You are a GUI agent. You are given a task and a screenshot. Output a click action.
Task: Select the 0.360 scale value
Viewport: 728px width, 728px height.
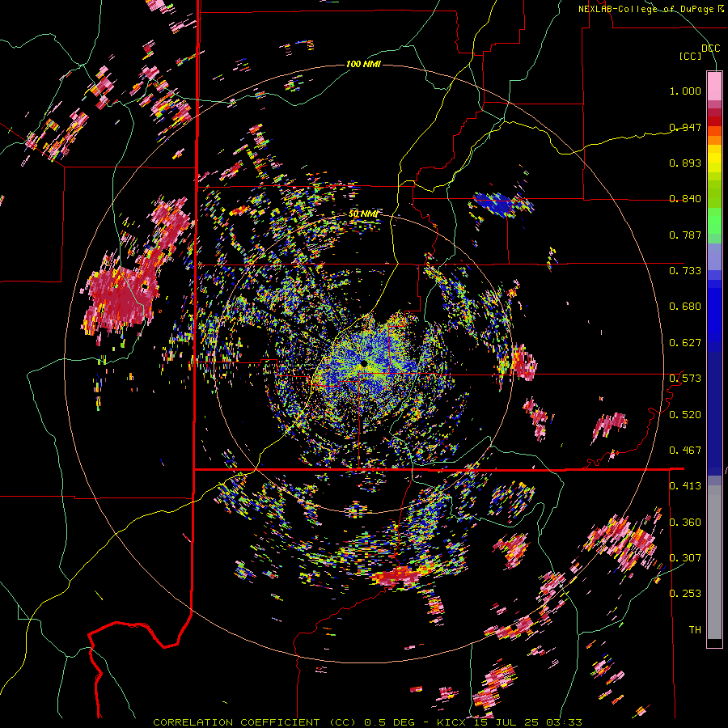[685, 523]
